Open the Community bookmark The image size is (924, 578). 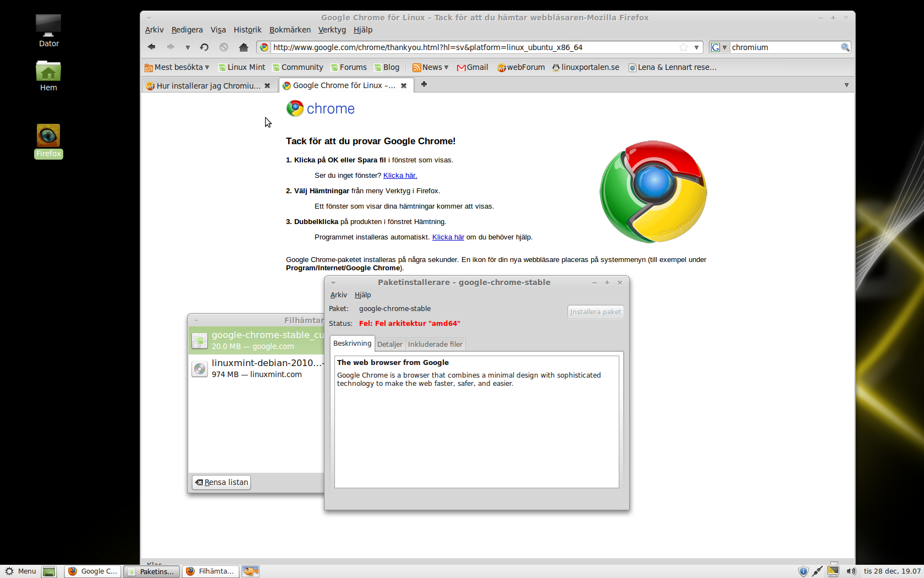[298, 67]
